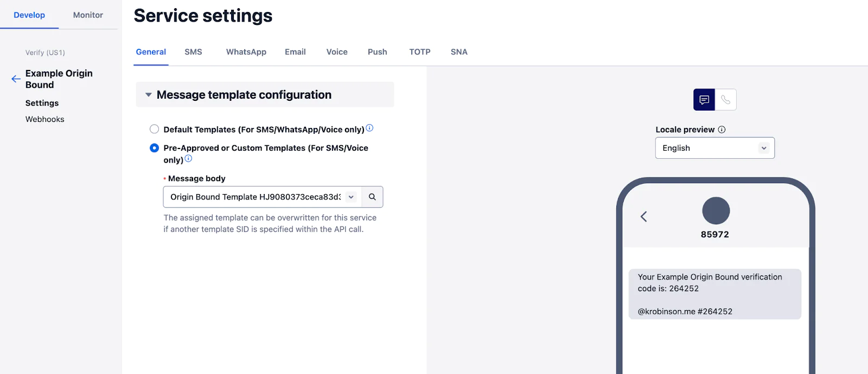
Task: Switch to the WhatsApp tab
Action: tap(246, 51)
